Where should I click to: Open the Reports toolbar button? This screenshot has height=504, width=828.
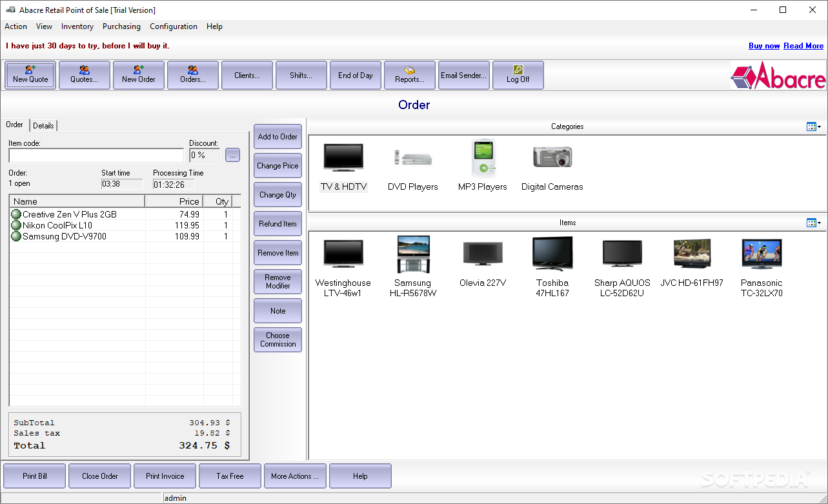click(x=410, y=75)
